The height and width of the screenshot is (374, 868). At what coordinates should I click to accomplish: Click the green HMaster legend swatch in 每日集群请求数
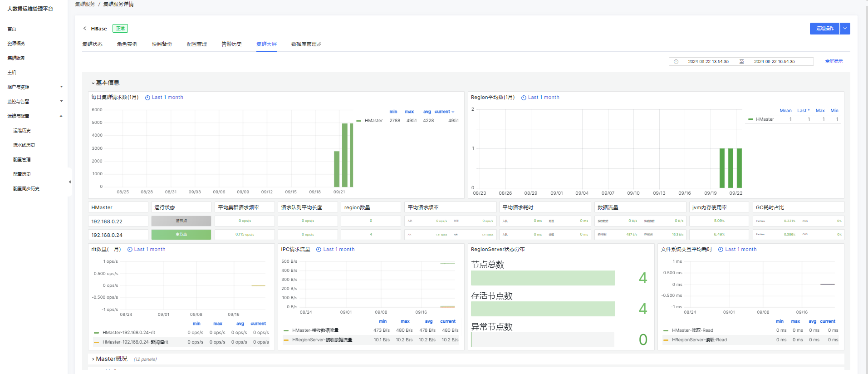coord(359,121)
